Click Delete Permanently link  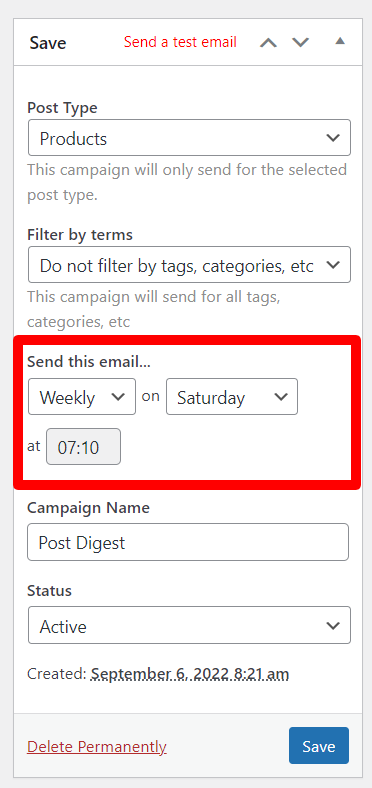point(97,747)
